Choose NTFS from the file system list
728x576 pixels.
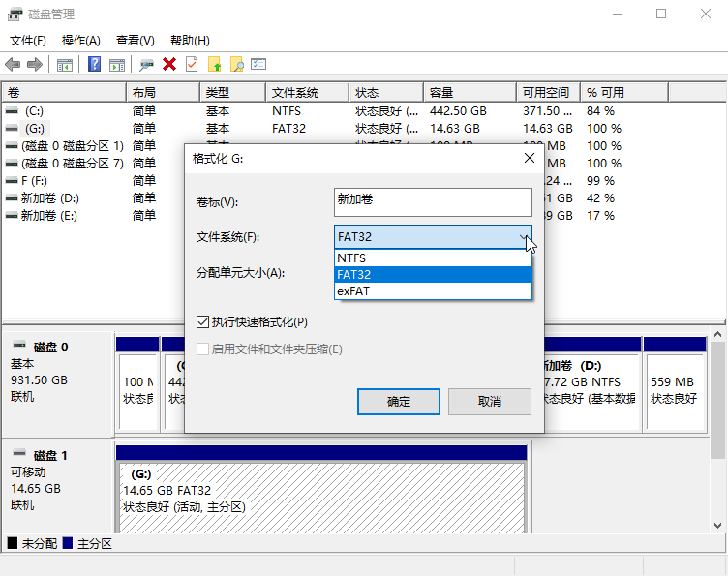click(433, 258)
